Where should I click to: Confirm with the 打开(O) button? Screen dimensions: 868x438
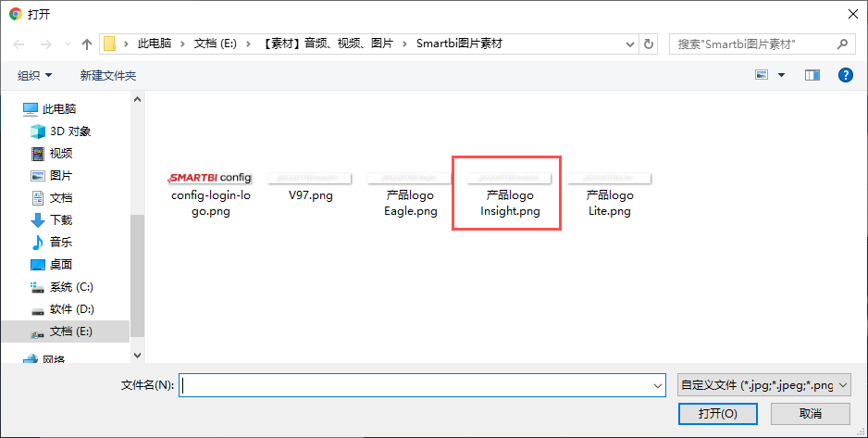click(717, 414)
